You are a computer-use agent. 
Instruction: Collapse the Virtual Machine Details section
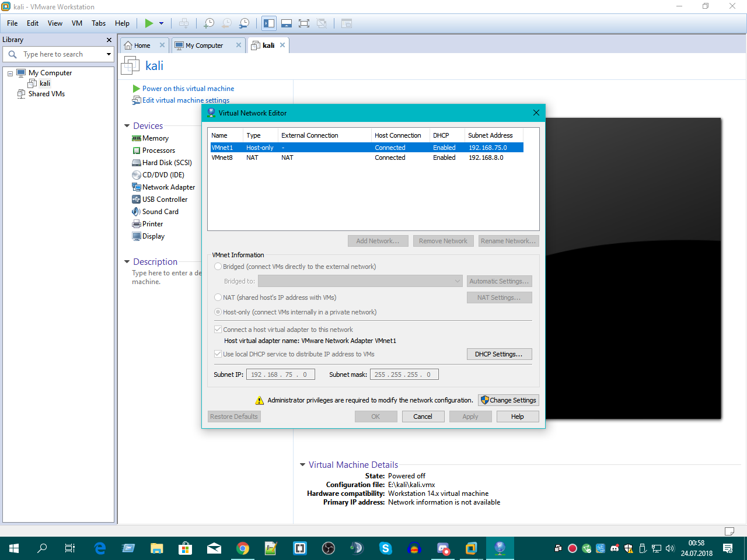point(302,465)
